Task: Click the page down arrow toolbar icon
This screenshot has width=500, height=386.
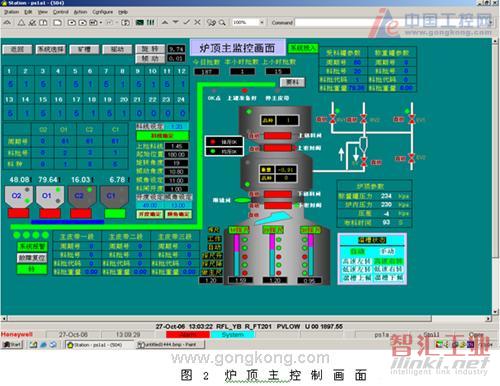Action: pyautogui.click(x=175, y=22)
